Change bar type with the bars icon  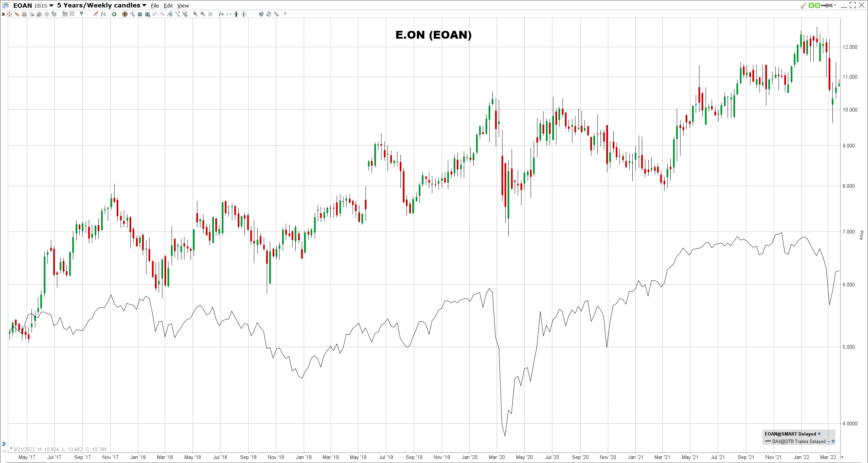pyautogui.click(x=103, y=14)
